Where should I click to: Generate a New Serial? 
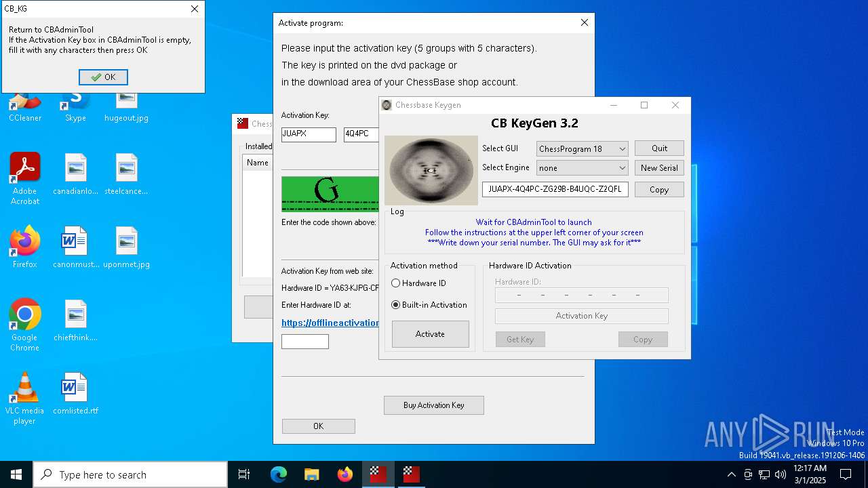pos(659,167)
